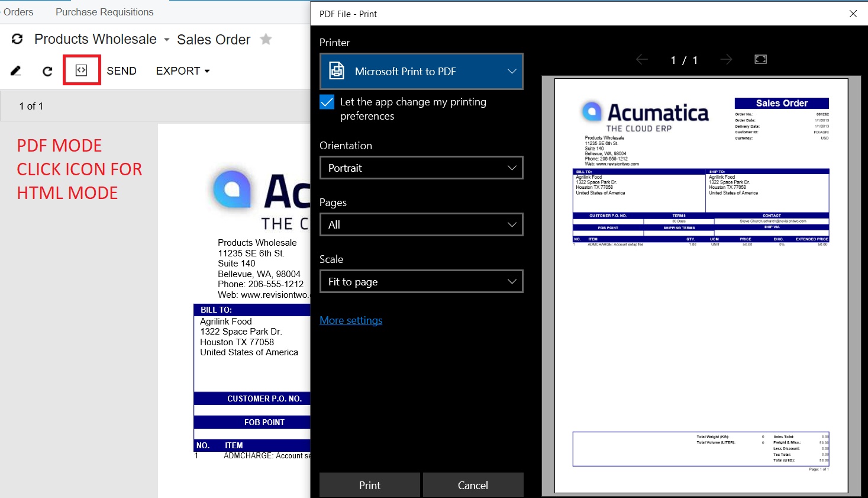This screenshot has width=868, height=498.
Task: Close the PDF File Print dialog
Action: 853,14
